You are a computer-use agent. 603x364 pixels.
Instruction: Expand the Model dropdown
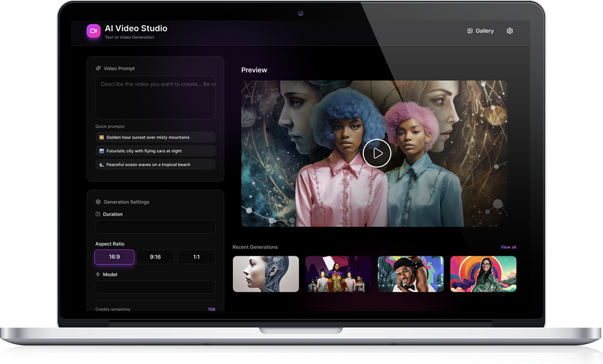coord(155,287)
